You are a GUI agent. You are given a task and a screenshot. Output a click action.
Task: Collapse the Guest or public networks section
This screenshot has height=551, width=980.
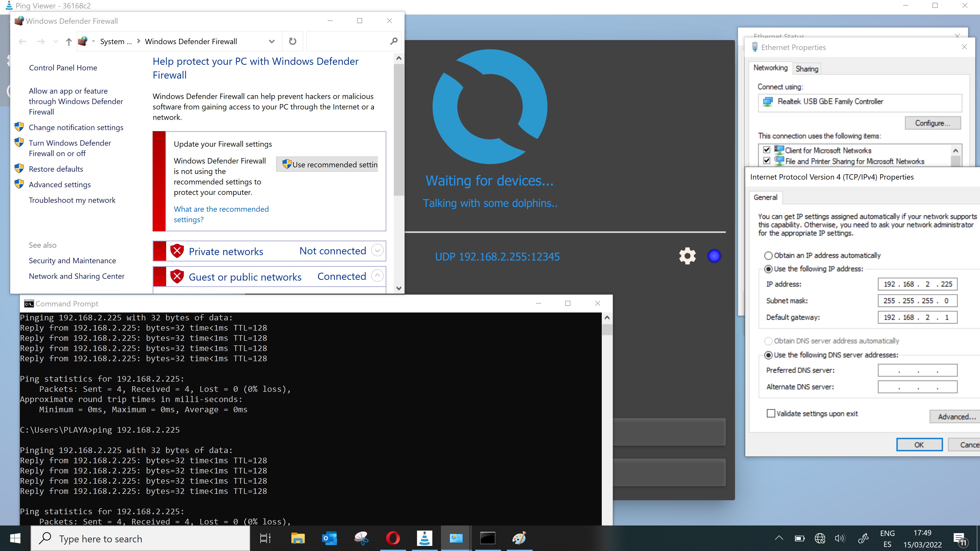(377, 276)
